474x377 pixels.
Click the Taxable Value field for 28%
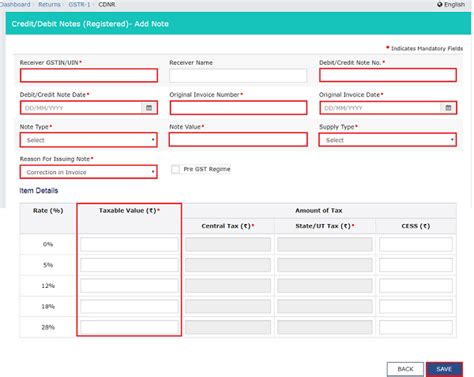(x=129, y=327)
